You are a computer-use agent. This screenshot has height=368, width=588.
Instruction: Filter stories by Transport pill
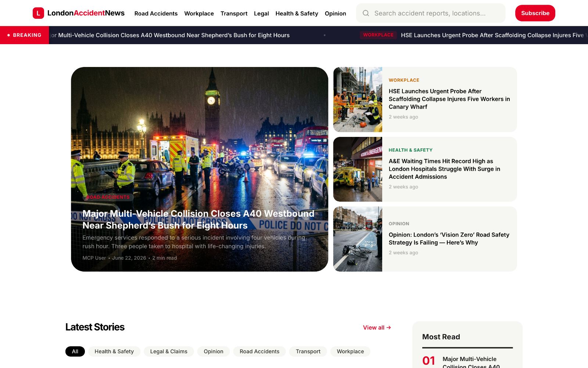[x=308, y=351]
